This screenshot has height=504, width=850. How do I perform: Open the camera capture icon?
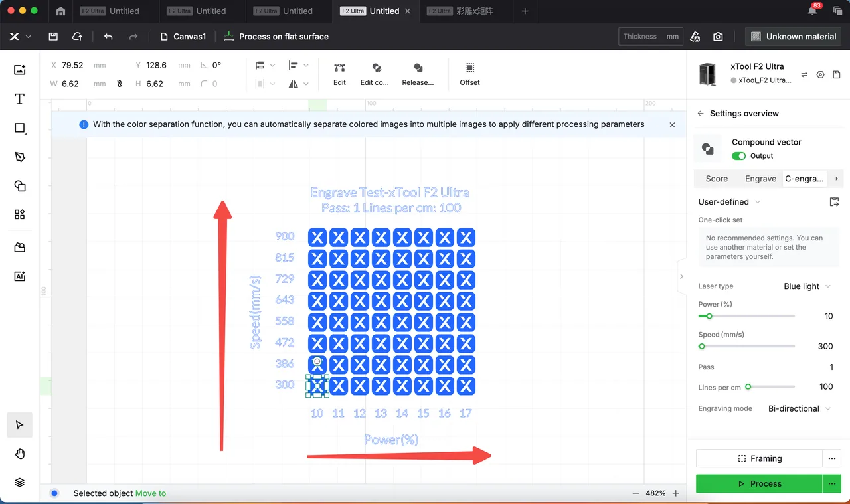(x=719, y=37)
